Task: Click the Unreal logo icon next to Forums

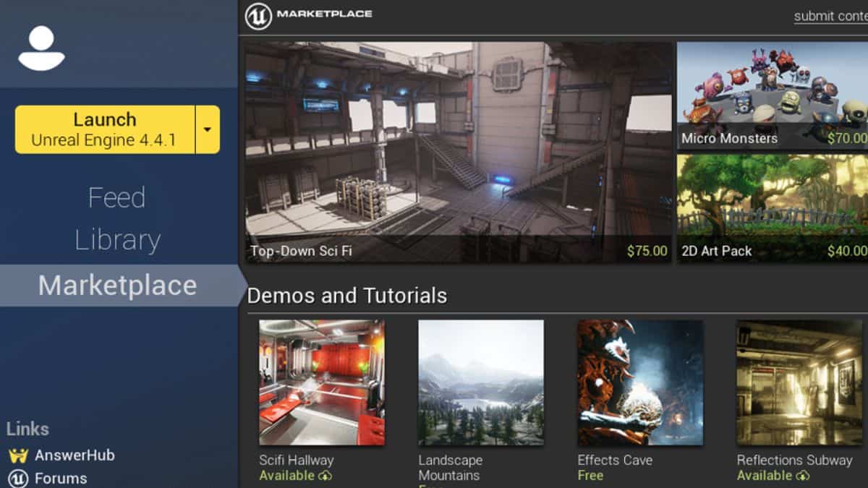Action: pos(18,478)
